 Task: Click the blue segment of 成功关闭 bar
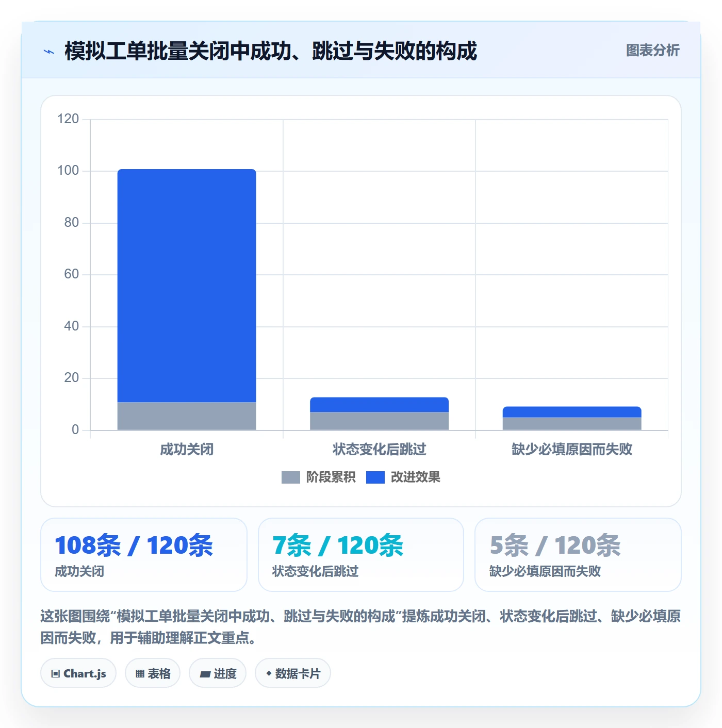pyautogui.click(x=187, y=286)
